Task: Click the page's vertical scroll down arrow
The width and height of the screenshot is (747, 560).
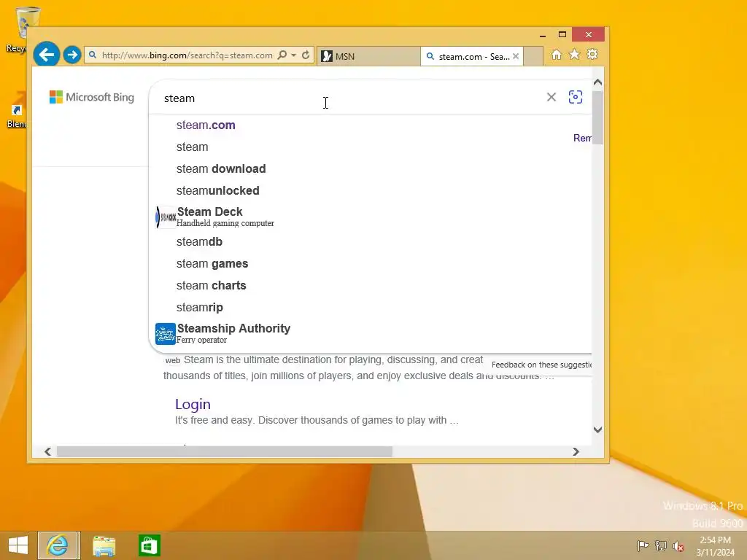Action: 598,429
